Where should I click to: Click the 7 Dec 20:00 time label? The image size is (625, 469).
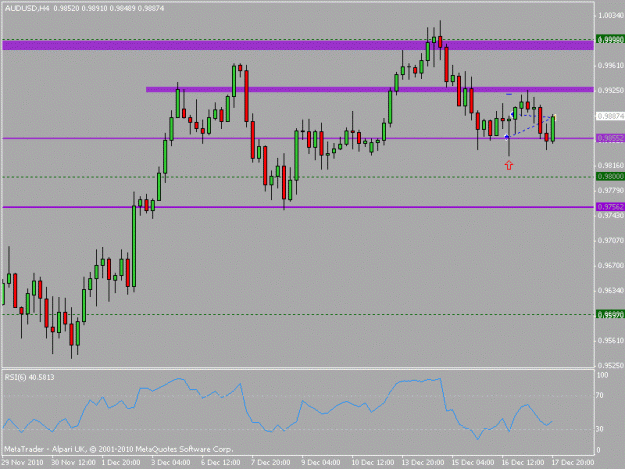click(x=271, y=463)
